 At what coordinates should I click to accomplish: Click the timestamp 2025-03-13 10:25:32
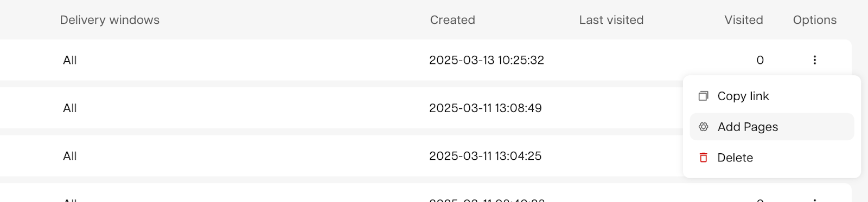pos(487,60)
